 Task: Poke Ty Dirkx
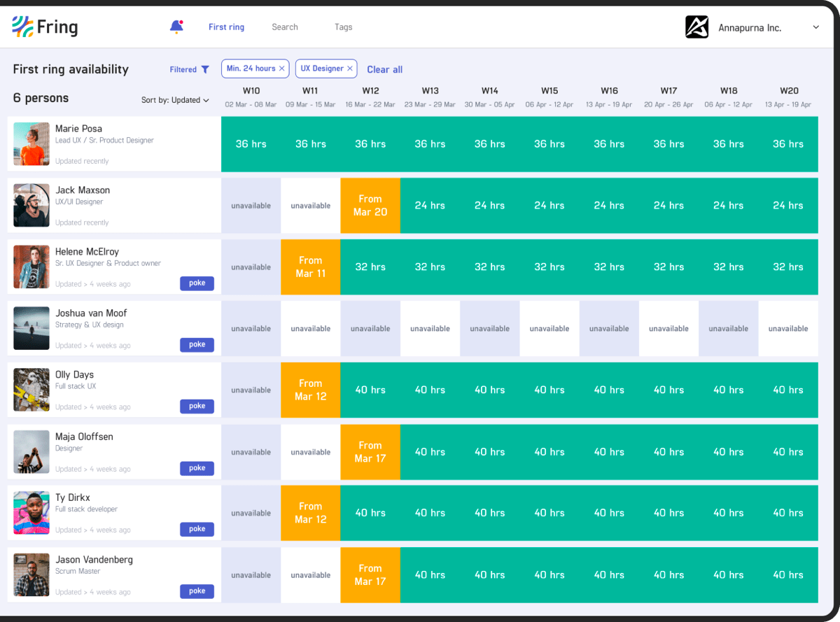point(197,529)
